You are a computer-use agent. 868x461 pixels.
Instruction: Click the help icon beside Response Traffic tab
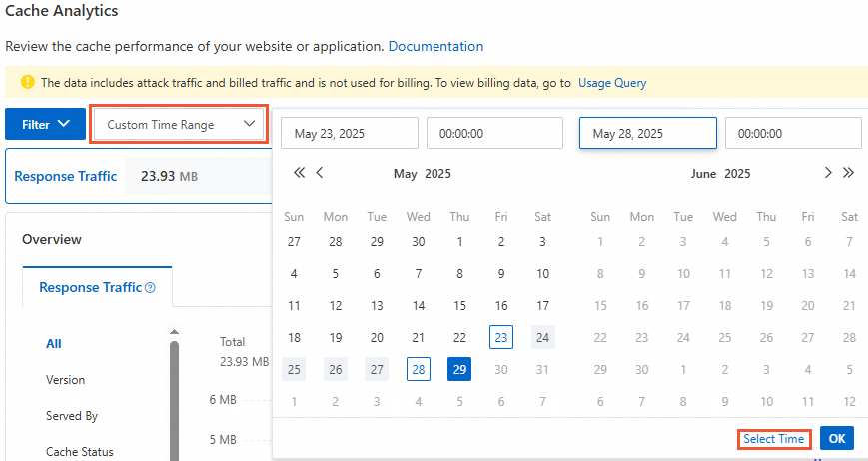click(150, 288)
